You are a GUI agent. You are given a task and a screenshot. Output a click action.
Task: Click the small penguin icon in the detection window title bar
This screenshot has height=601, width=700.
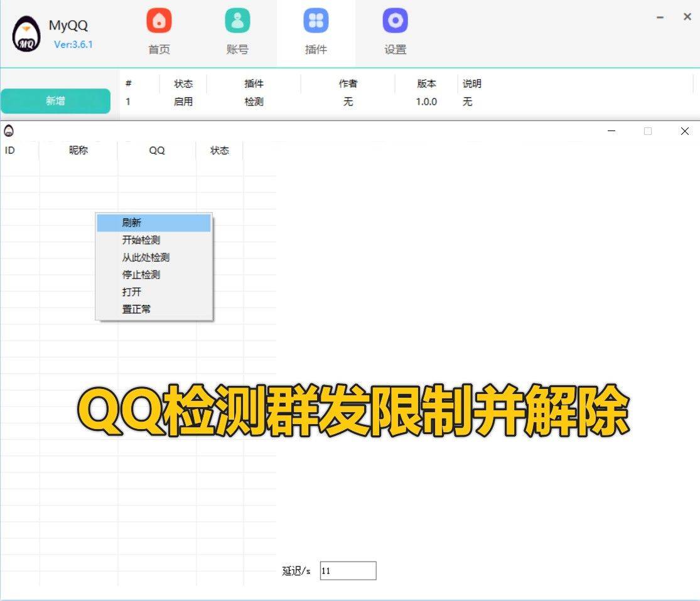tap(9, 130)
